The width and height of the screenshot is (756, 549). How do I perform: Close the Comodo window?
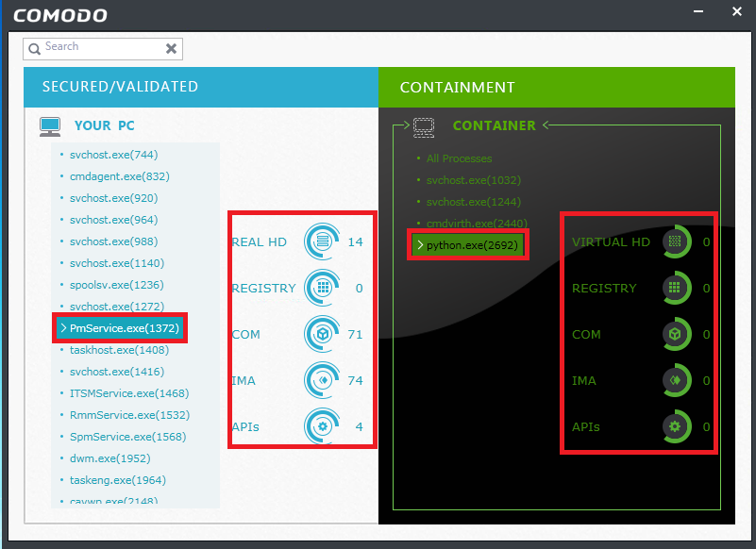737,11
